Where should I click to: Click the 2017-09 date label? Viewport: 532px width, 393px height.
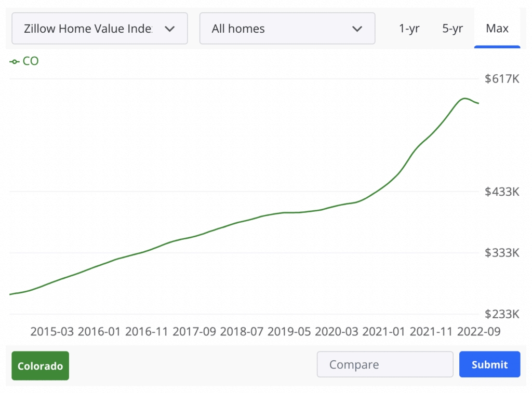pyautogui.click(x=194, y=332)
